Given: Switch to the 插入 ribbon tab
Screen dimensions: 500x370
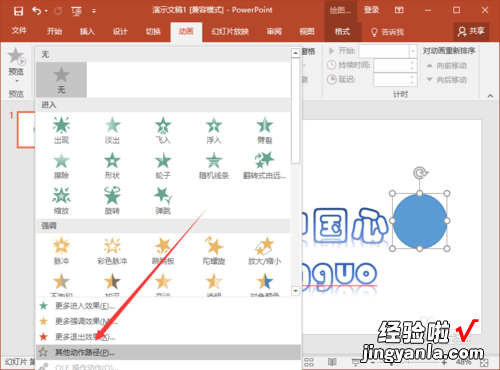Looking at the screenshot, I should pos(87,32).
